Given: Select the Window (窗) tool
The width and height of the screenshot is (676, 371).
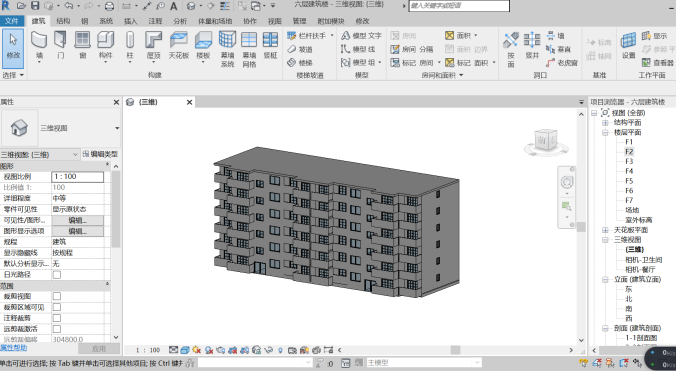Looking at the screenshot, I should [x=82, y=45].
